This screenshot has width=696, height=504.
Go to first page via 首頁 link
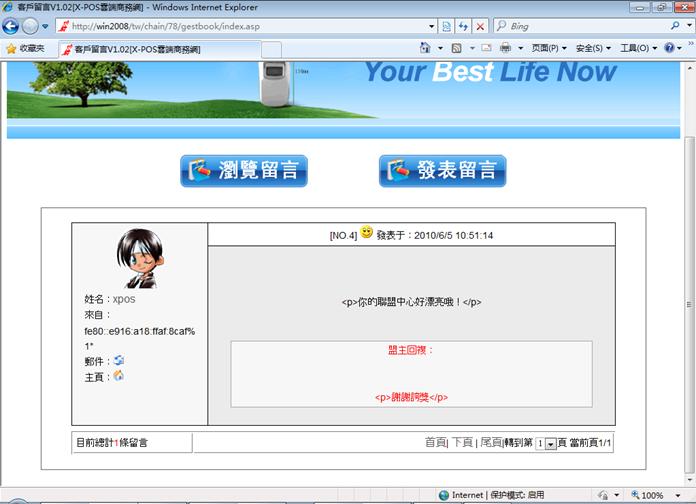coord(435,442)
